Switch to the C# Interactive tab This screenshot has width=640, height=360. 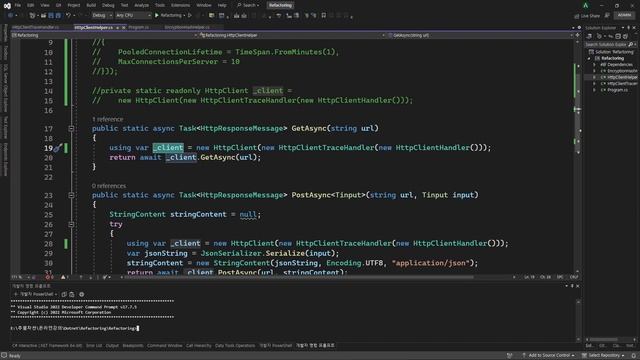47,346
